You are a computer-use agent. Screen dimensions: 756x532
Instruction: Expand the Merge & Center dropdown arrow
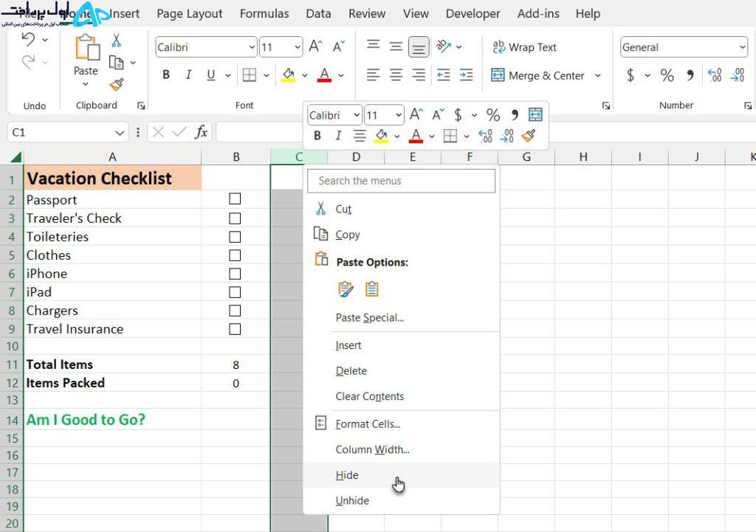point(598,76)
